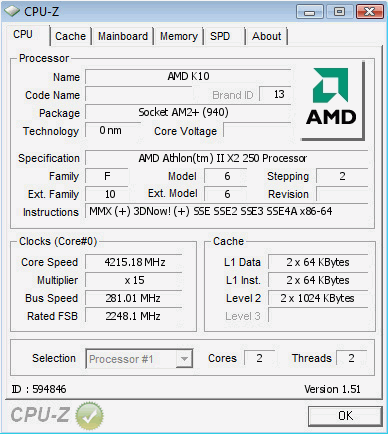The width and height of the screenshot is (388, 434).
Task: Open the SPD tab
Action: point(220,36)
